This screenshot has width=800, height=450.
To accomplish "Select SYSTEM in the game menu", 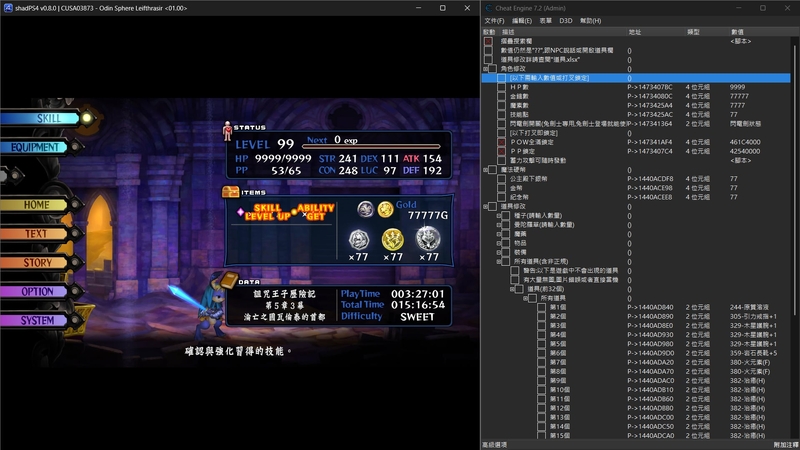I will pos(35,320).
